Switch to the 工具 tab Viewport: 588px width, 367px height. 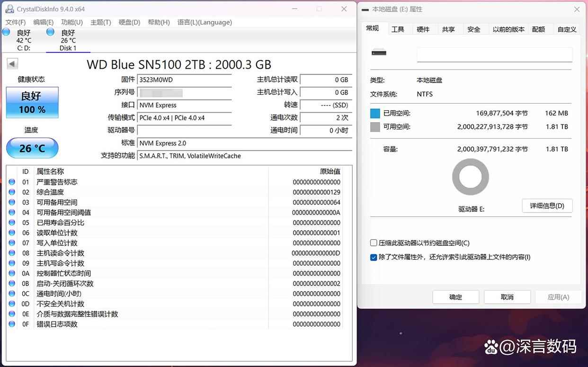click(398, 29)
